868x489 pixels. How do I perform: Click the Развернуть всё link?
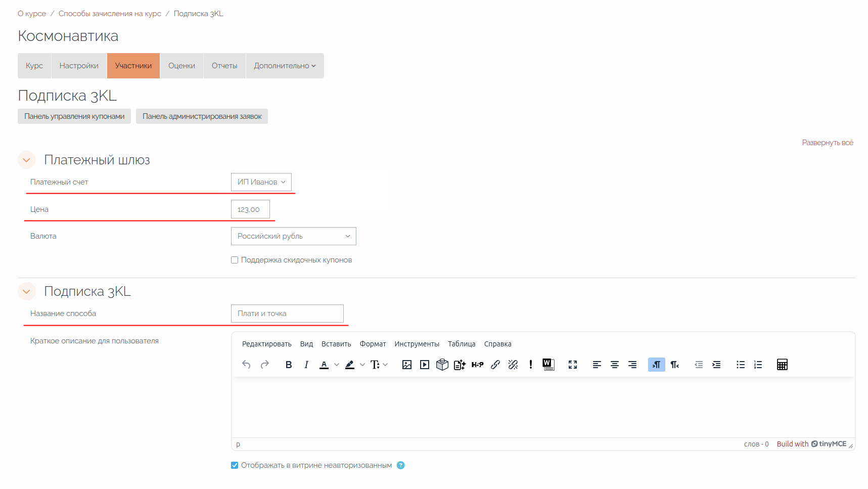tap(827, 143)
